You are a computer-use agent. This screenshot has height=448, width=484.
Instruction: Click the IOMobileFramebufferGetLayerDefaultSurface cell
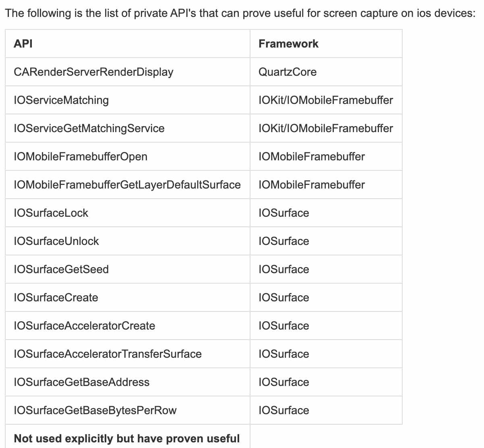click(127, 185)
